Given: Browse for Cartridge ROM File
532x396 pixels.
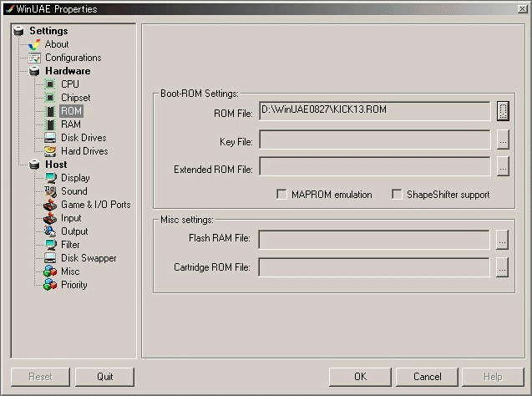Looking at the screenshot, I should (502, 267).
